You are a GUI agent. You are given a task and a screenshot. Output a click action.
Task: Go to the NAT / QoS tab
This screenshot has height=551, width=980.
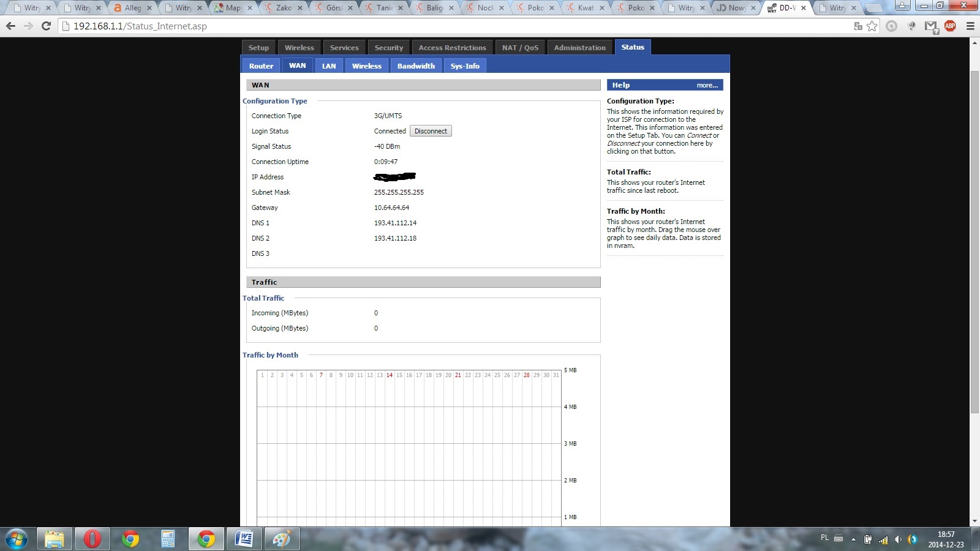(520, 48)
